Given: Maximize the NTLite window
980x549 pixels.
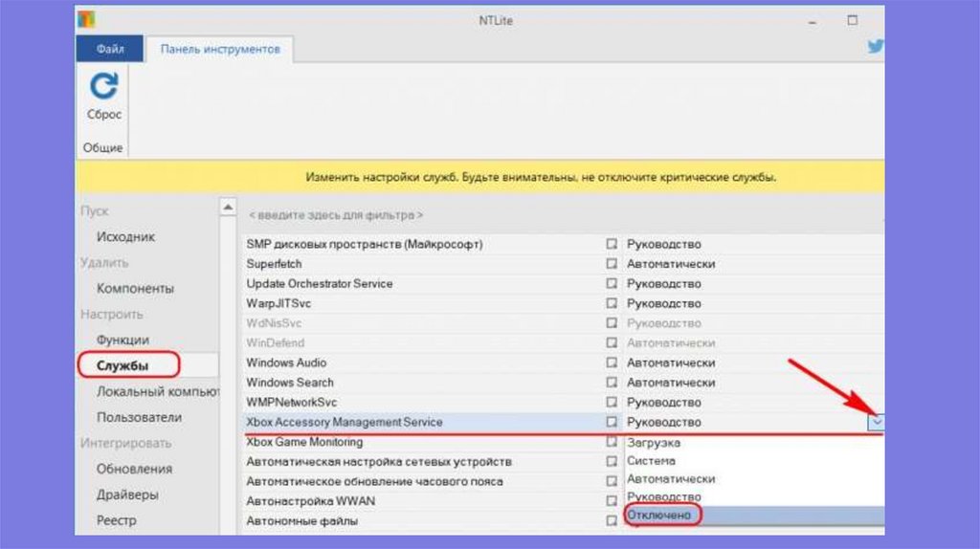Looking at the screenshot, I should coord(853,21).
